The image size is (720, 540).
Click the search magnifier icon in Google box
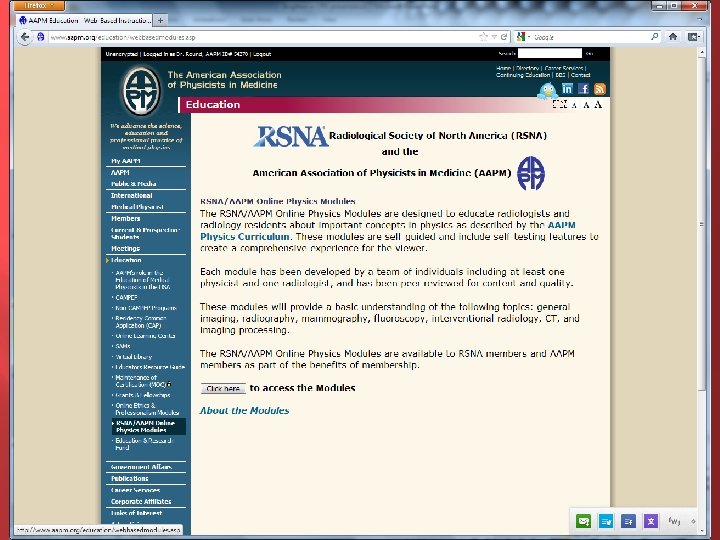coord(654,37)
